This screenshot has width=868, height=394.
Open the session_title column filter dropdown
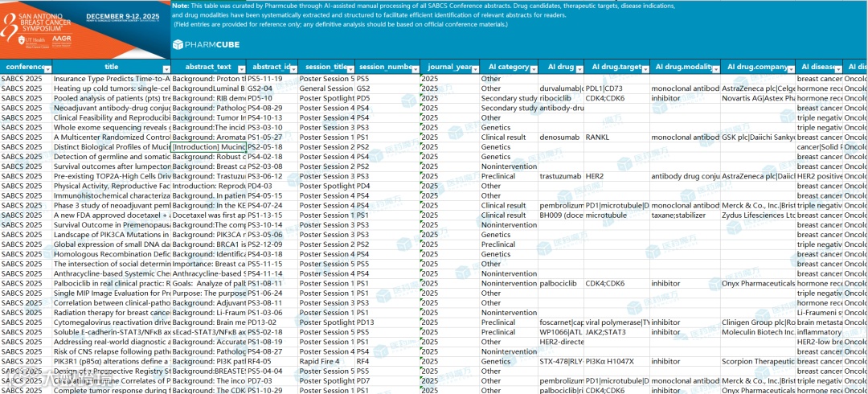(350, 69)
